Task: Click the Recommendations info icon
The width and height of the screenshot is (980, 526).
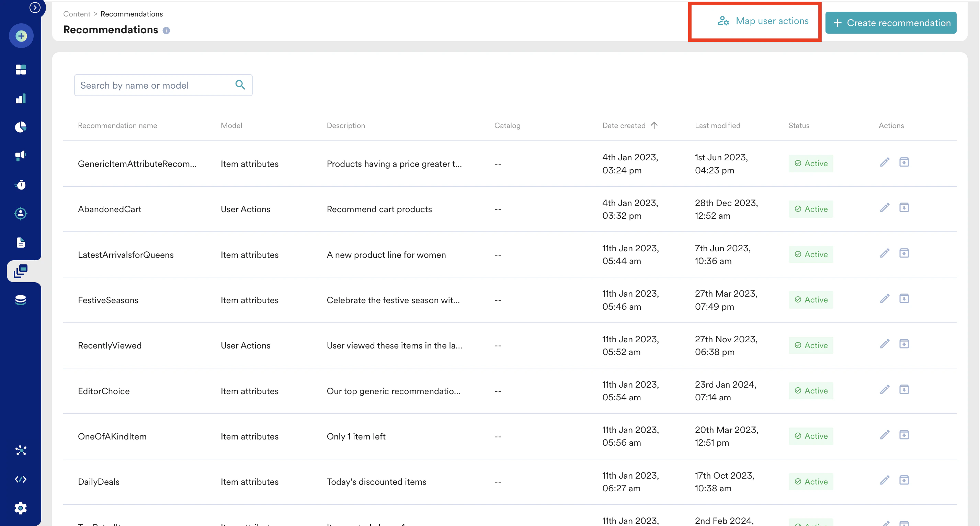Action: tap(166, 31)
